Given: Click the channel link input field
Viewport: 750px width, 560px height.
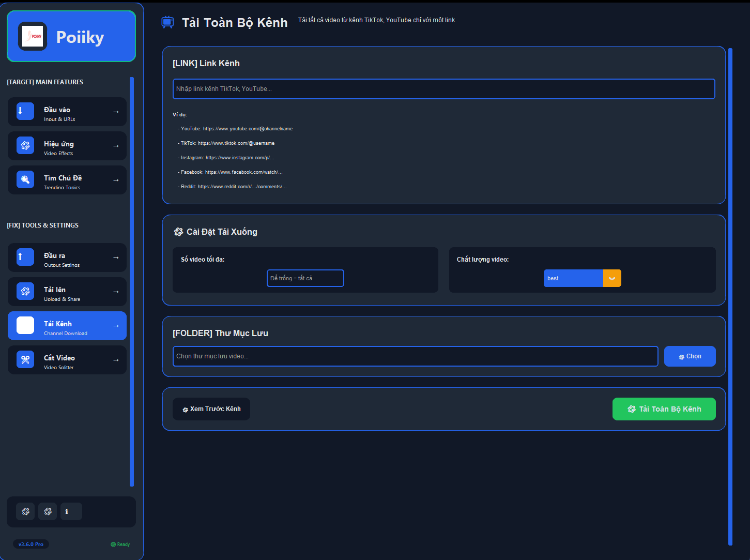Looking at the screenshot, I should tap(443, 89).
